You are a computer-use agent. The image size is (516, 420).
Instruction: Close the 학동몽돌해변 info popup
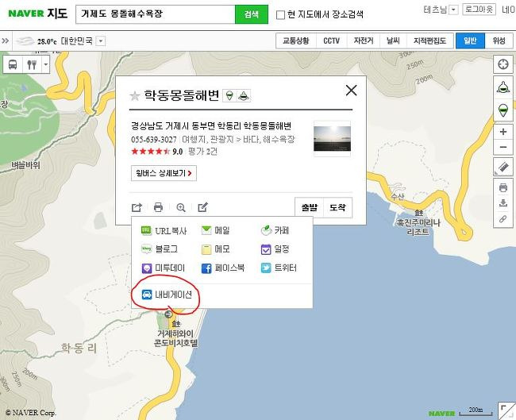[351, 90]
